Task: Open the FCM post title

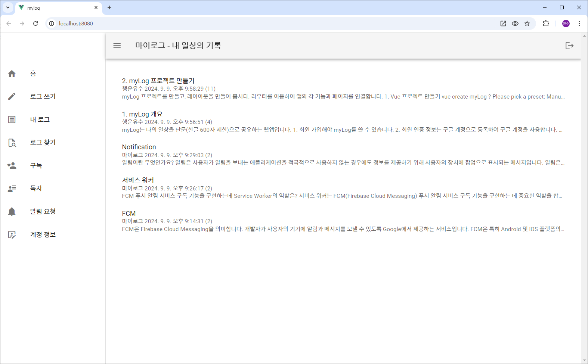Action: point(129,213)
